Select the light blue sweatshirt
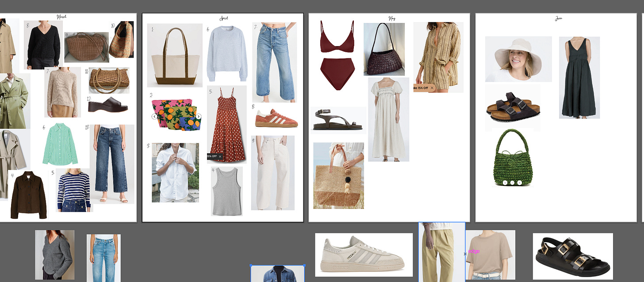This screenshot has height=282, width=644. tap(227, 53)
